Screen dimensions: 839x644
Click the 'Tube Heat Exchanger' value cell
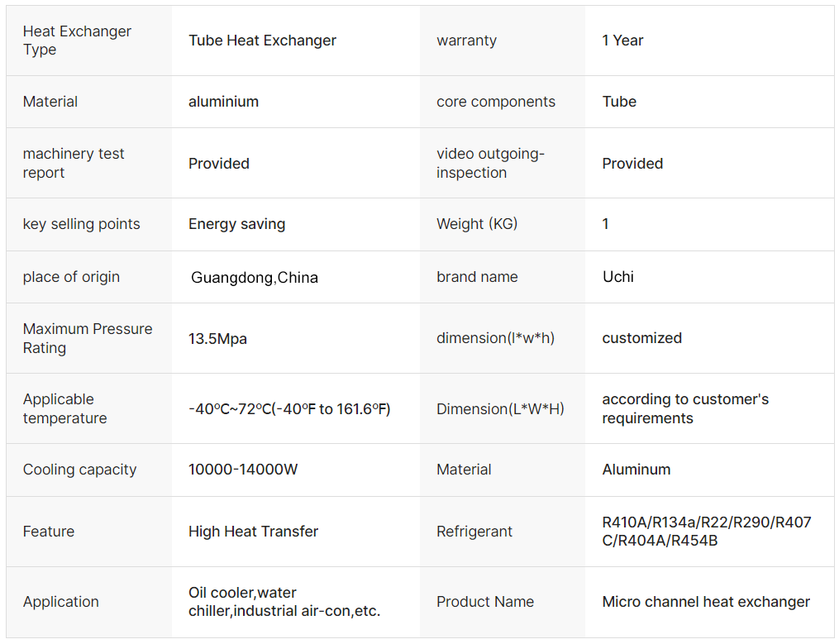tap(262, 41)
